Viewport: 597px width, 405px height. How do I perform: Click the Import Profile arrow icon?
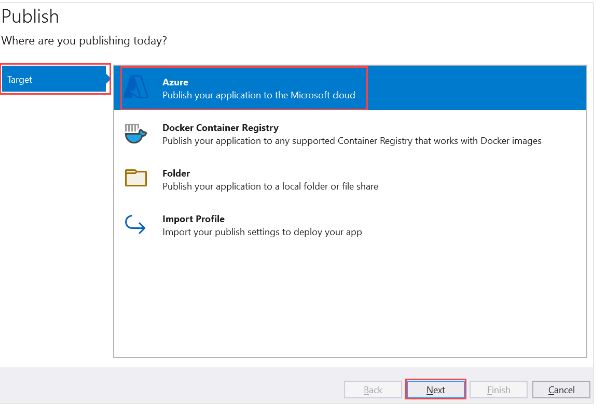[x=135, y=224]
